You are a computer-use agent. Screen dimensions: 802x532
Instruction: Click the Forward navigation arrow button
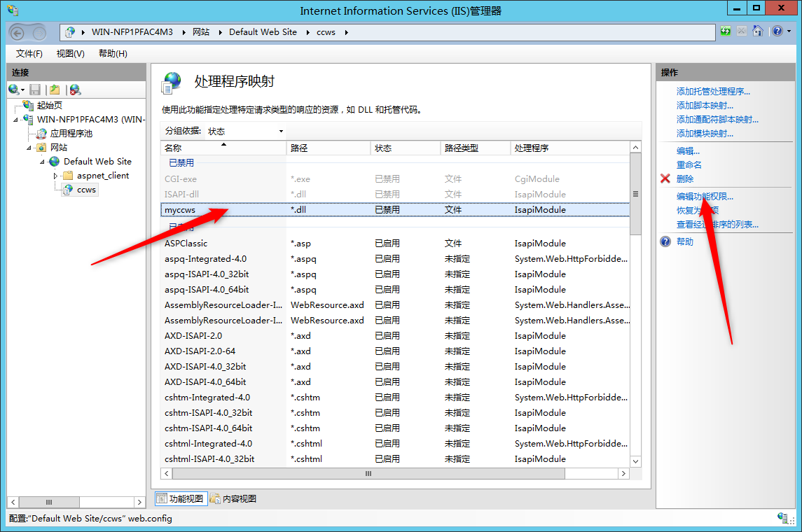[x=39, y=33]
